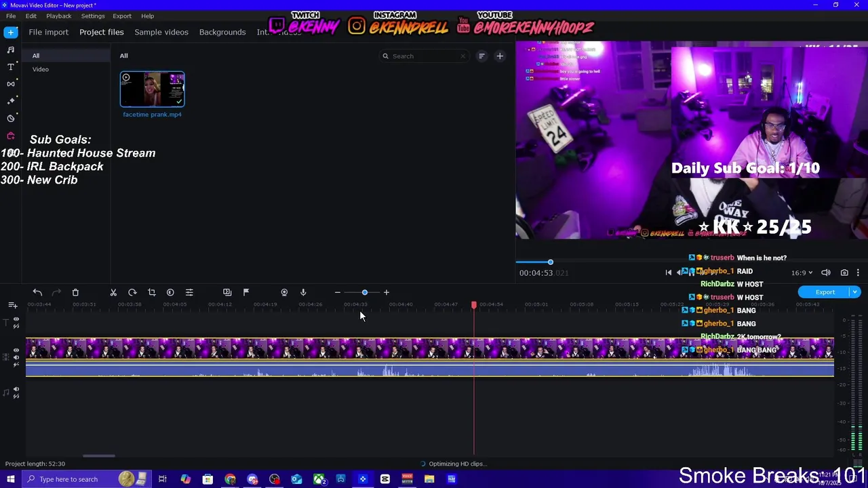The width and height of the screenshot is (868, 488).
Task: Select the Crop tool icon
Action: coord(151,292)
